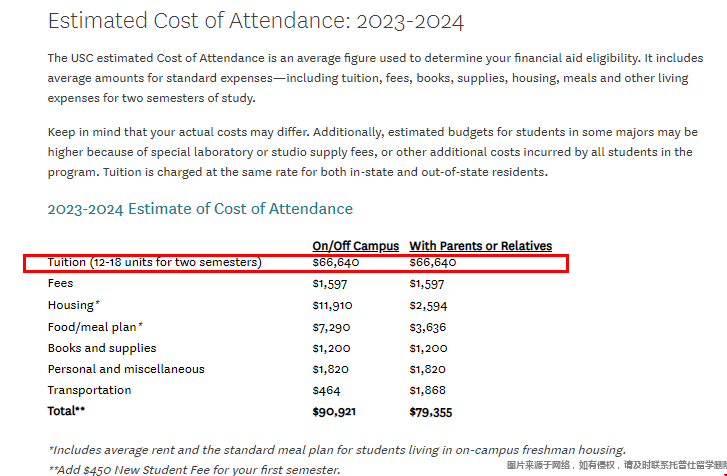Click the Tuition (12-18 units) row label
Screen dimensions: 727x476
154,262
